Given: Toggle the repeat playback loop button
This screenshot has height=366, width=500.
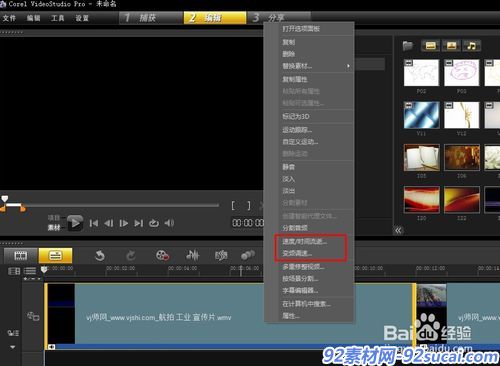Looking at the screenshot, I should (x=154, y=223).
